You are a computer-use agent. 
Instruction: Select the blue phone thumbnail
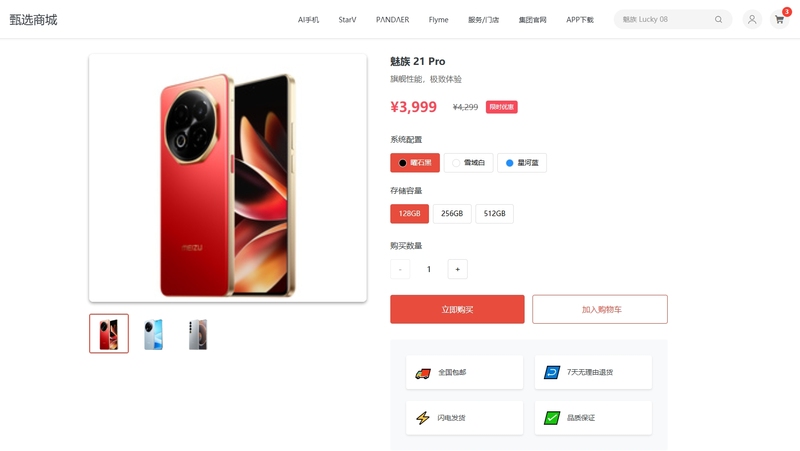153,334
